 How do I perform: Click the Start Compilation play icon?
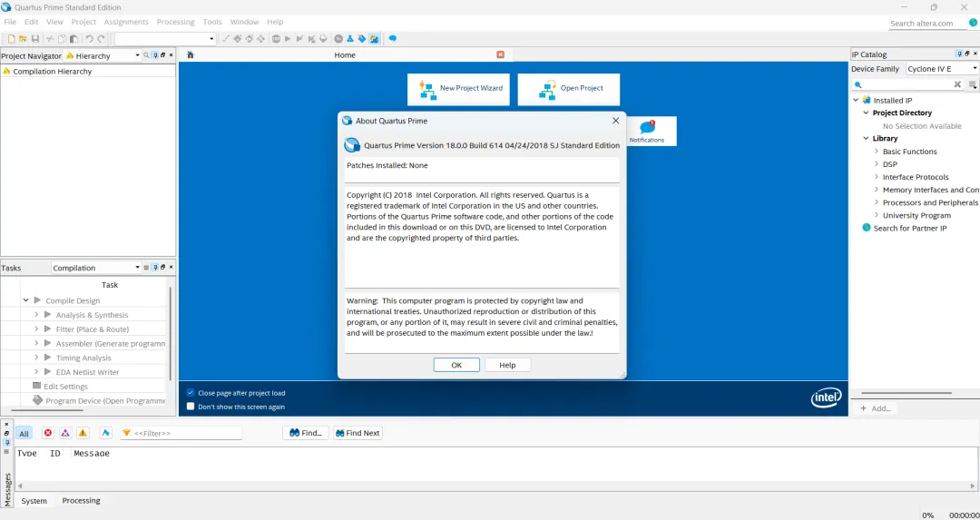[288, 39]
